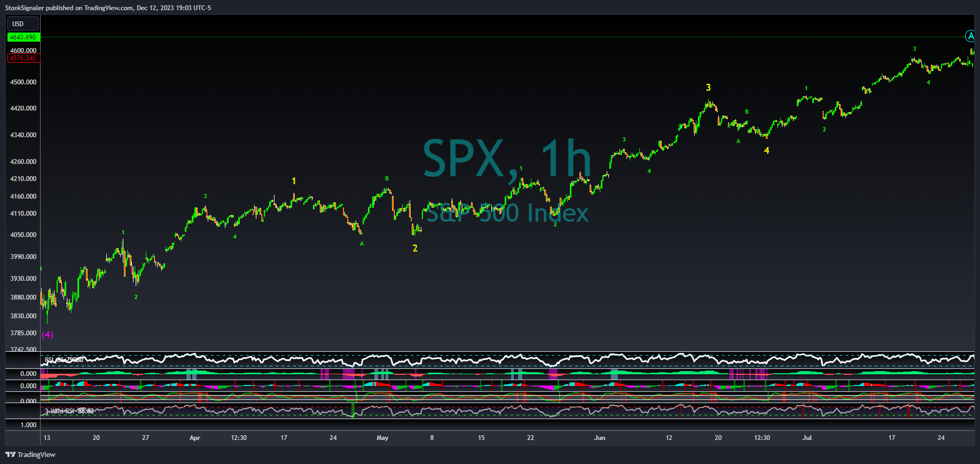Screen dimensions: 980x464
Task: Click the RSI indicator legend label
Action: point(64,360)
